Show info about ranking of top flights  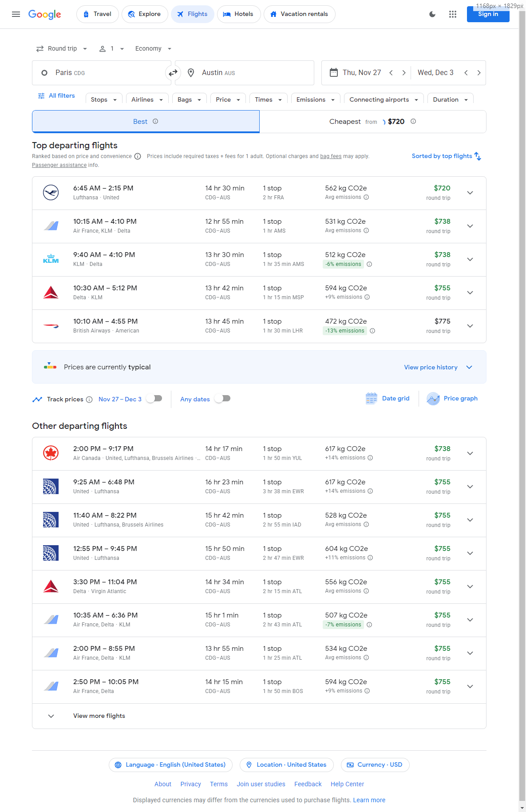tap(138, 156)
